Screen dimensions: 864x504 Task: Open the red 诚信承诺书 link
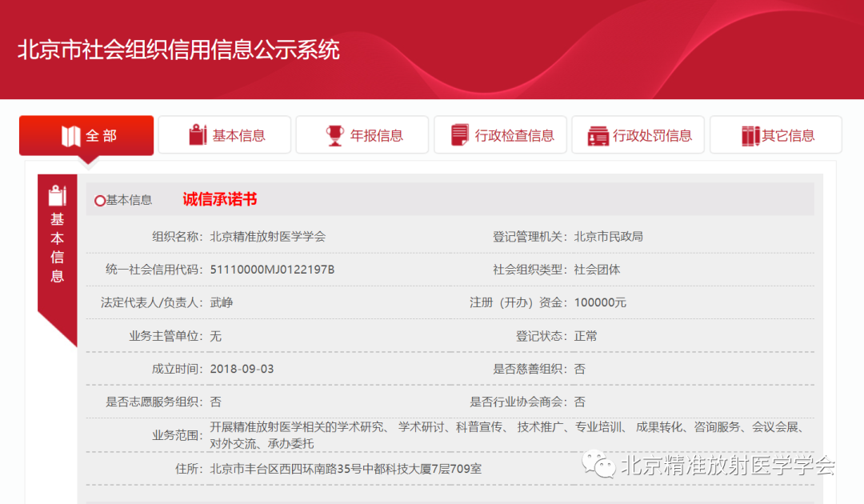click(x=220, y=200)
